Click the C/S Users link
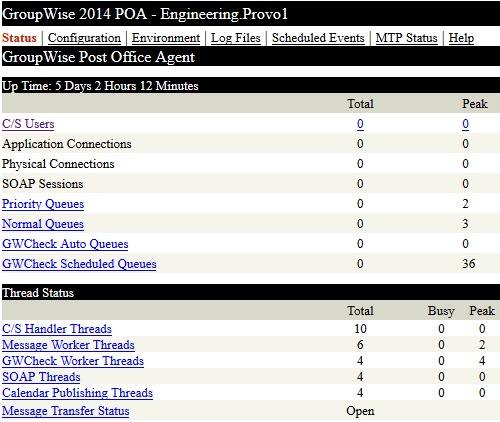This screenshot has width=500, height=422. click(x=28, y=124)
